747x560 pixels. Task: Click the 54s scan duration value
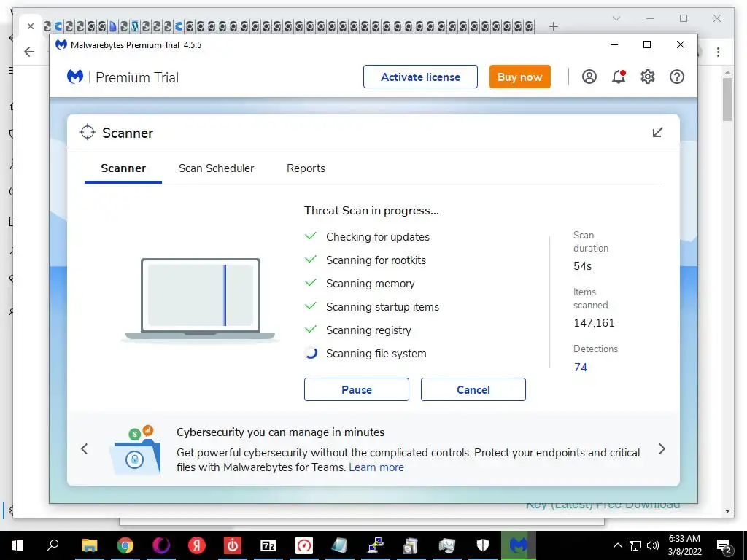582,266
